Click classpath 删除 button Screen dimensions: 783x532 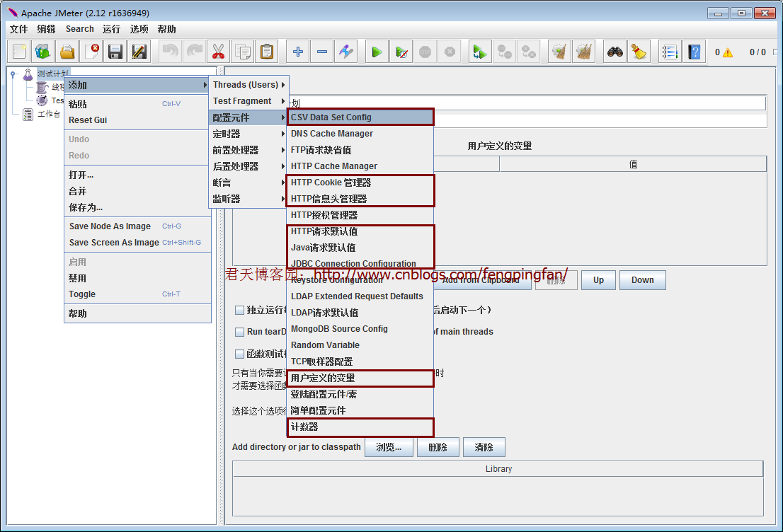click(x=438, y=447)
